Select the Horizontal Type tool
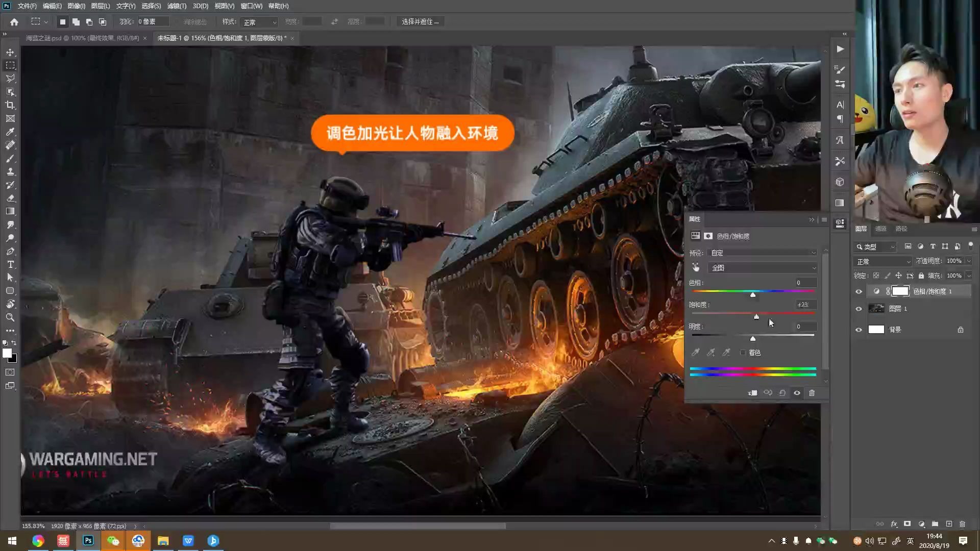The height and width of the screenshot is (551, 980). [x=10, y=264]
